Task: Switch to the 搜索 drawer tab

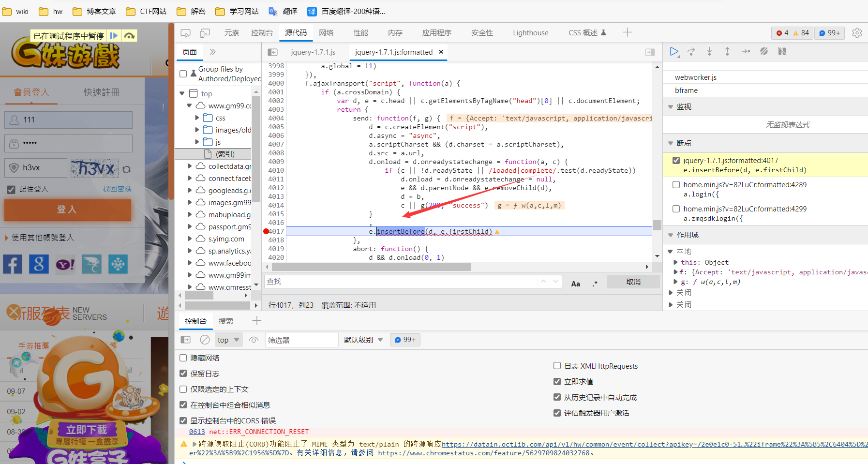Action: (225, 321)
